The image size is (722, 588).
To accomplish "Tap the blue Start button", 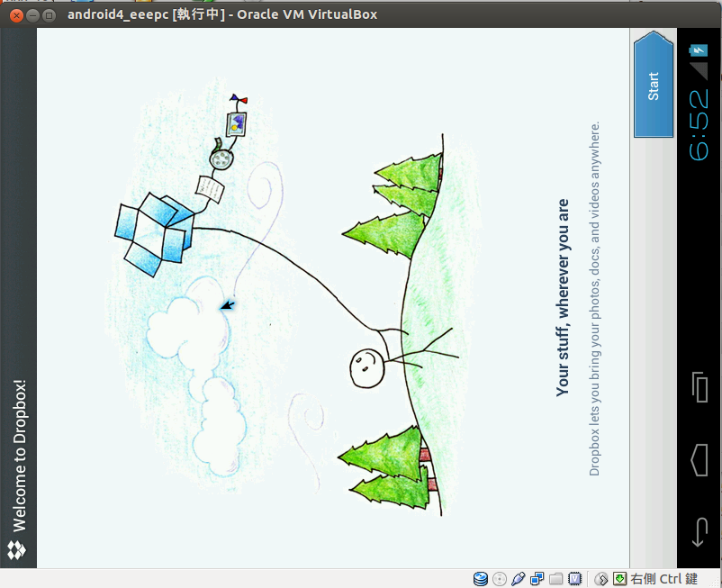I will pos(654,85).
